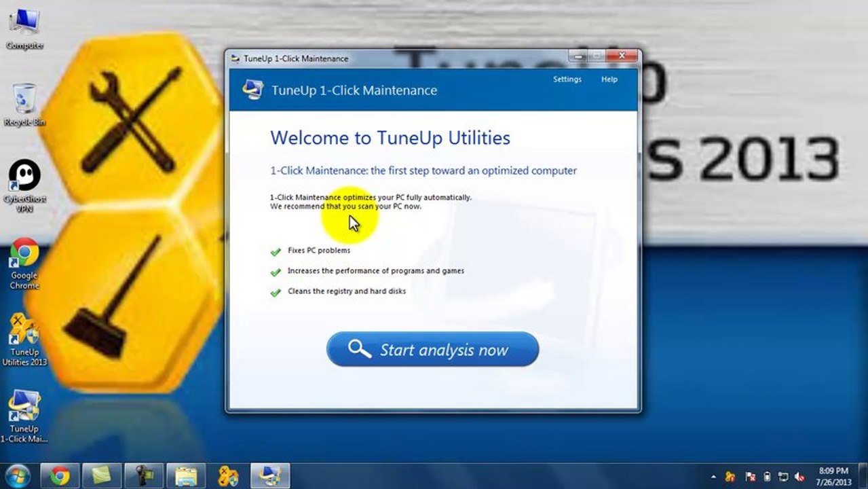Click text 'Fixes PC problems'
Viewport: 868px width, 489px height.
[319, 251]
